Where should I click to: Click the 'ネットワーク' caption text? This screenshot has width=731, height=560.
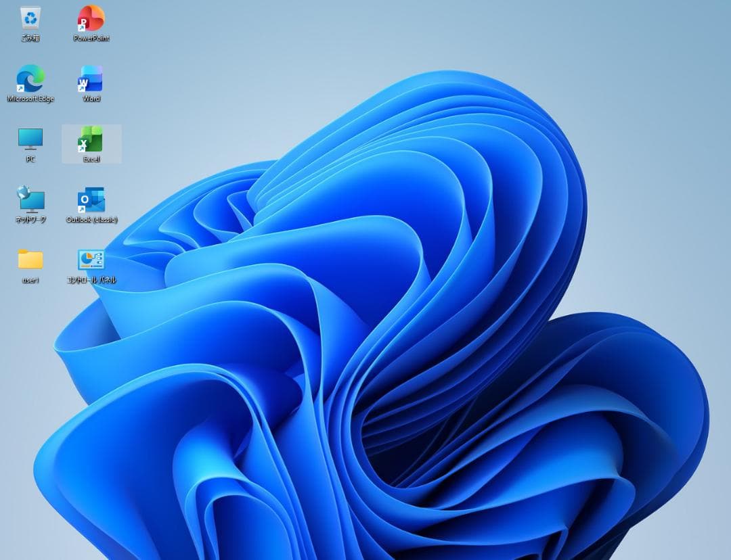tap(30, 220)
